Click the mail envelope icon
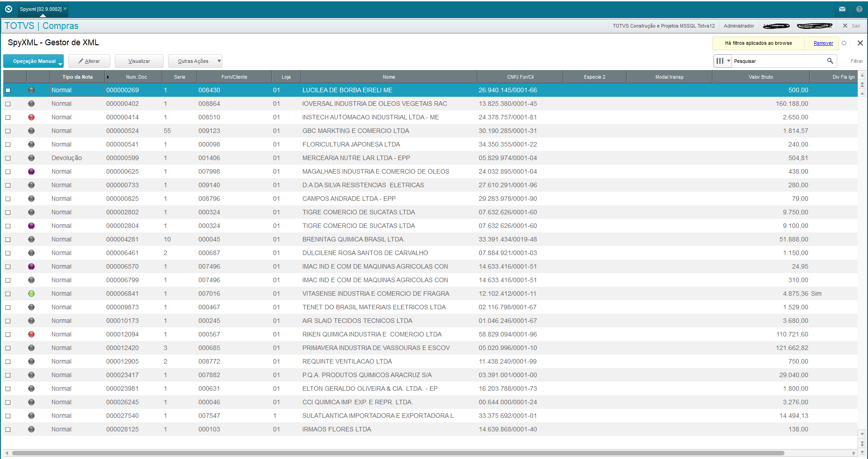 842,9
